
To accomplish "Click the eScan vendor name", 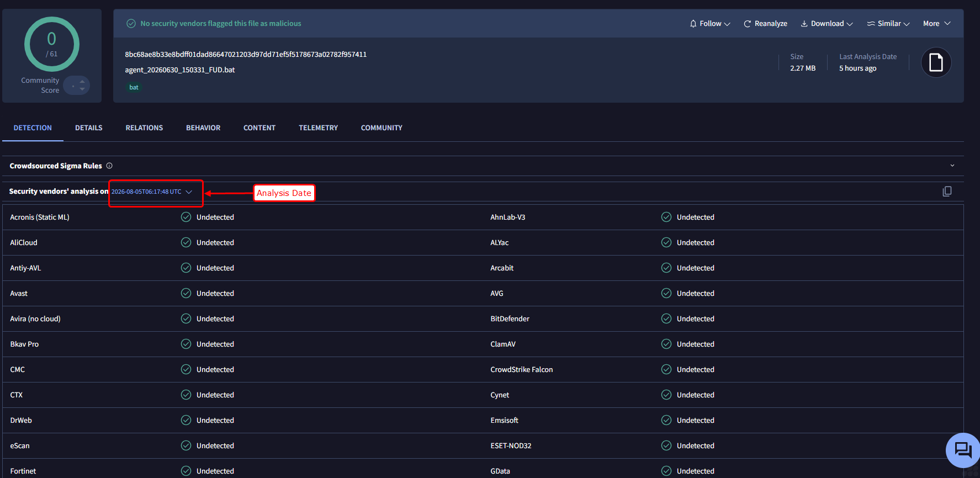I will pyautogui.click(x=20, y=445).
